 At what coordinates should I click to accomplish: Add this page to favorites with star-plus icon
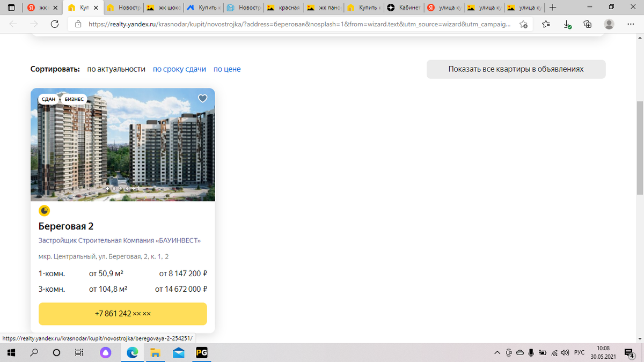(523, 24)
